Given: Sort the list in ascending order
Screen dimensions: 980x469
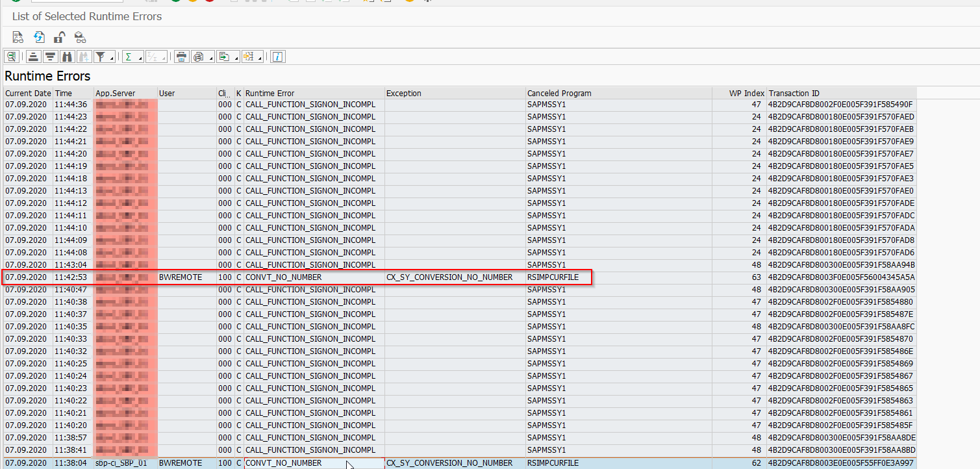Looking at the screenshot, I should 34,57.
